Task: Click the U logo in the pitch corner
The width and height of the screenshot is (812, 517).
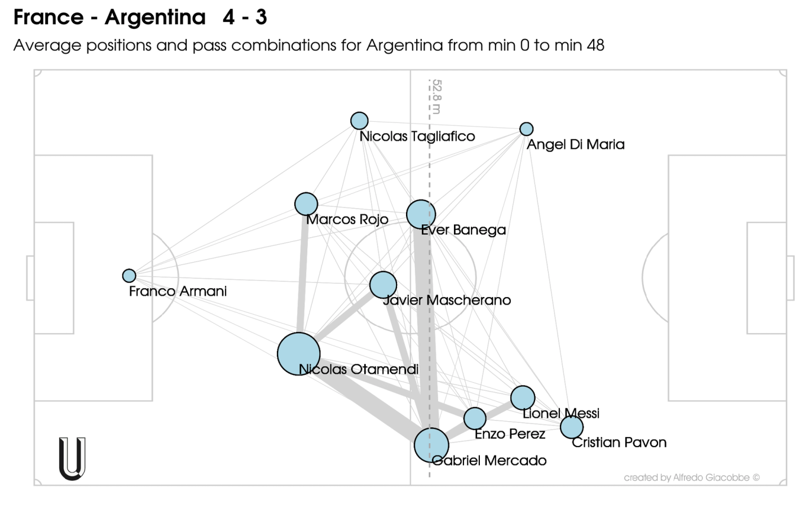Action: click(x=72, y=458)
